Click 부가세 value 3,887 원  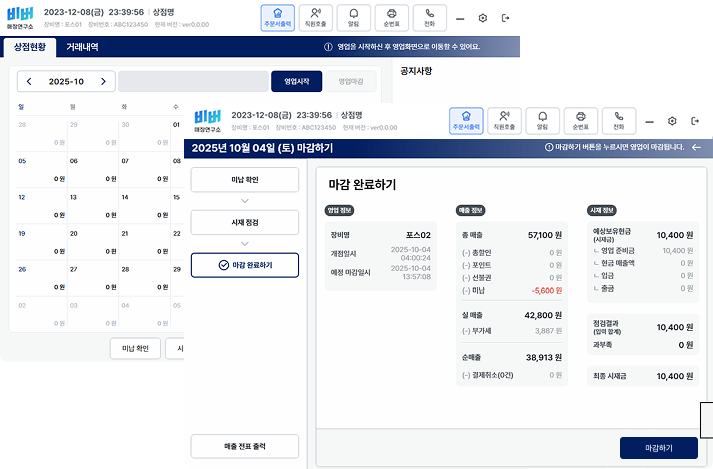click(x=548, y=331)
